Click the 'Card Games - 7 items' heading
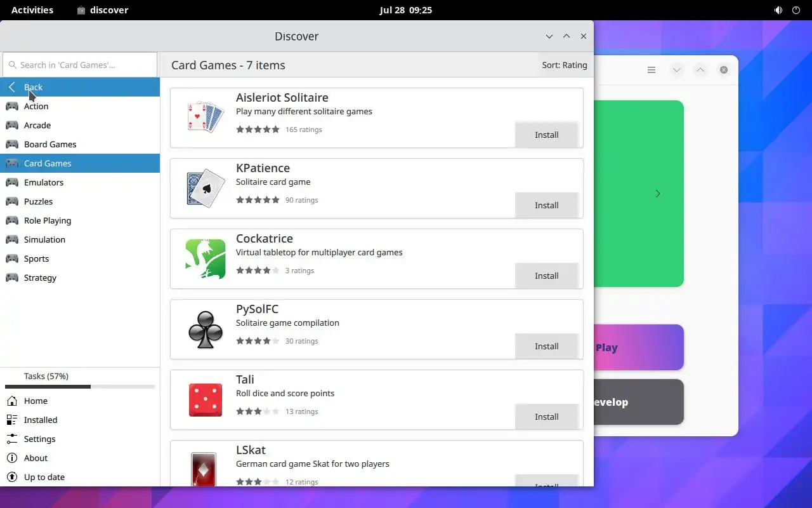Viewport: 812px width, 508px height. point(228,65)
